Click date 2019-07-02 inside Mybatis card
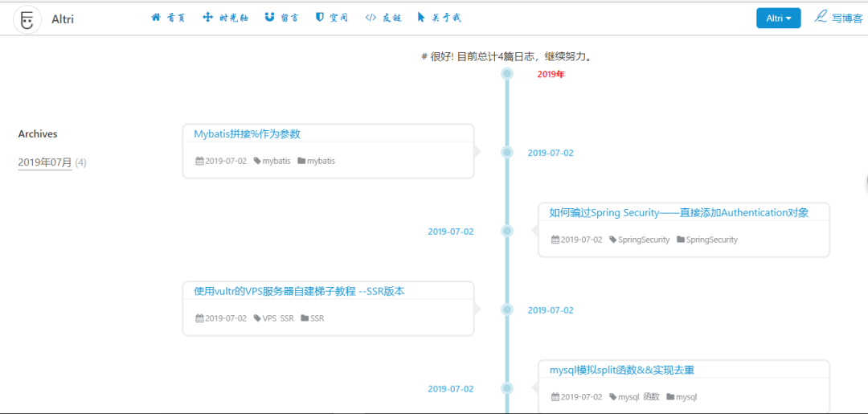This screenshot has height=414, width=868. (x=226, y=161)
